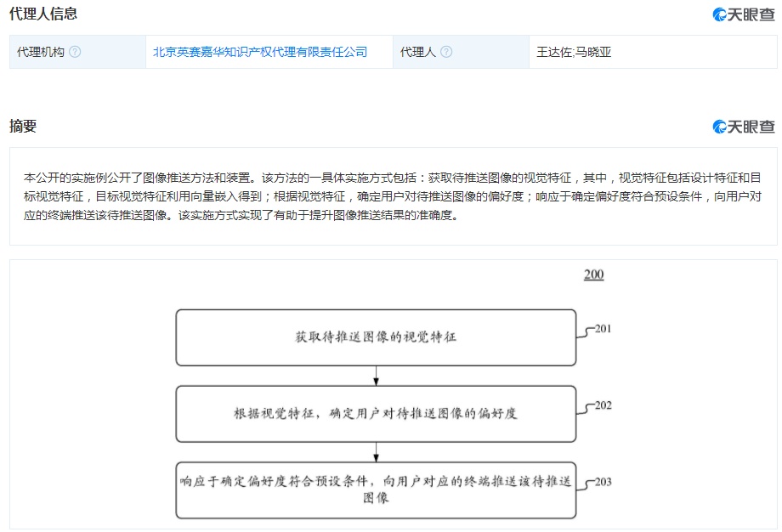Image resolution: width=782 pixels, height=532 pixels.
Task: Click the 代理机构 label cell
Action: point(77,52)
